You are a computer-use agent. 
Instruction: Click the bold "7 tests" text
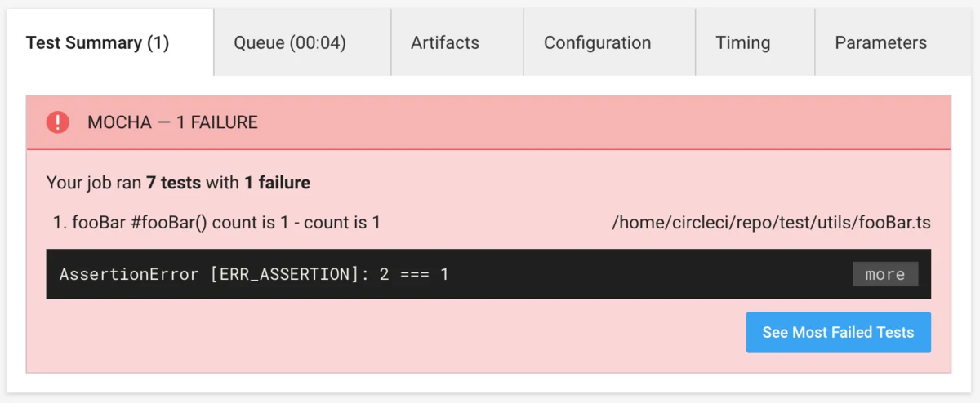173,183
